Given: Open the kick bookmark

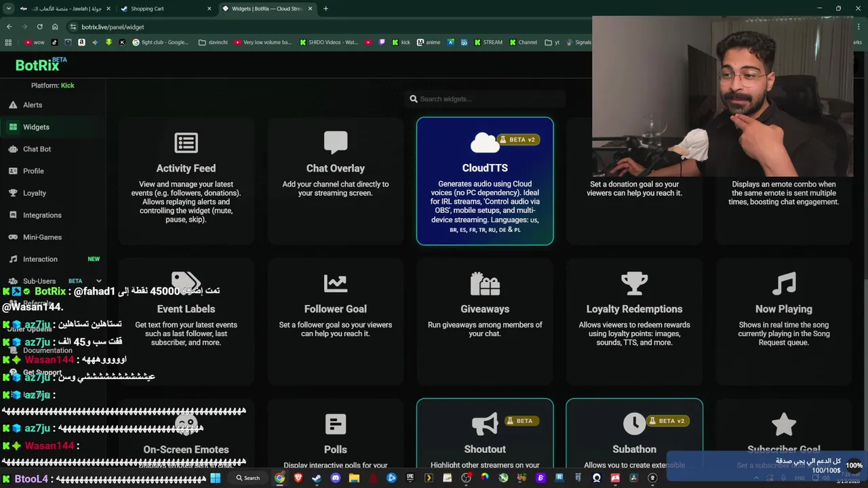Looking at the screenshot, I should point(400,42).
